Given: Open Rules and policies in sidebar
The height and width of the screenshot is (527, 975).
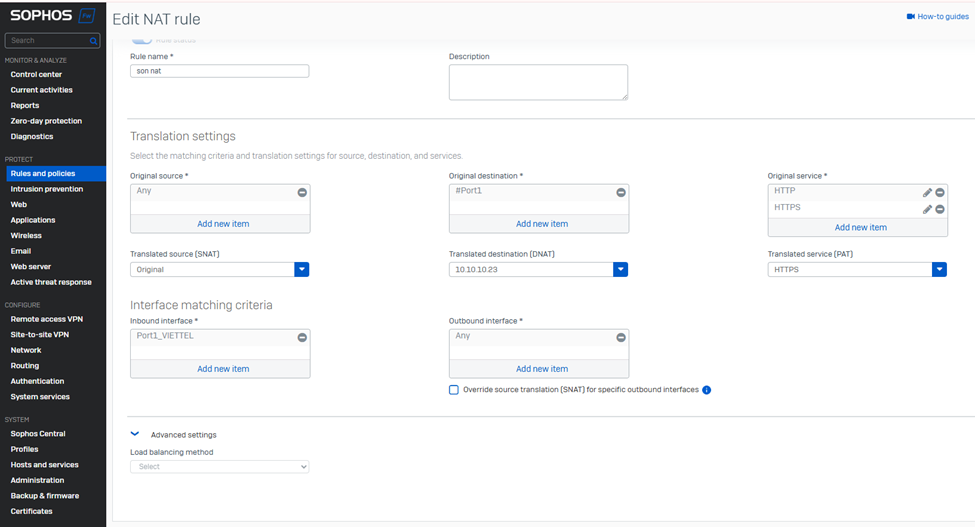Looking at the screenshot, I should pyautogui.click(x=42, y=173).
